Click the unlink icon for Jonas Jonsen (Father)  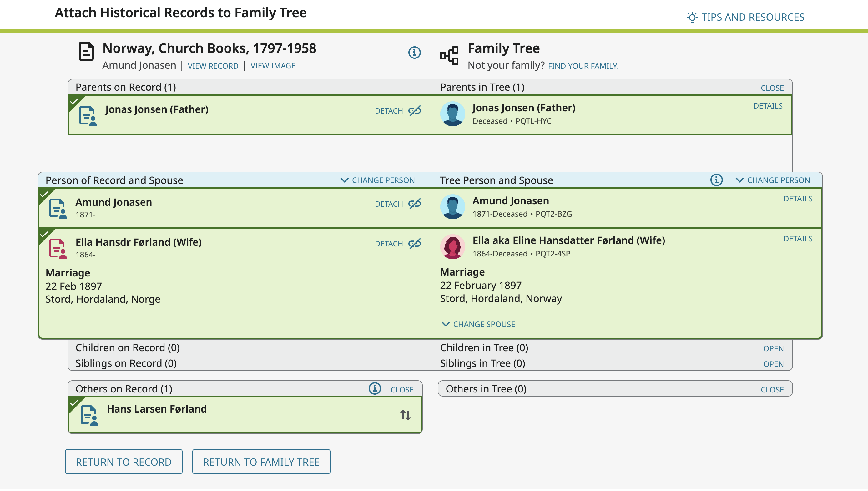[x=415, y=111]
